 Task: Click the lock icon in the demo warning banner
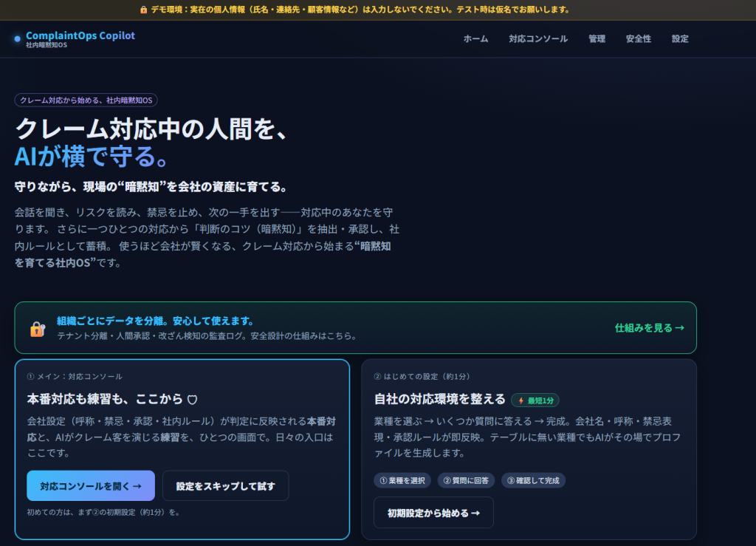click(x=143, y=10)
